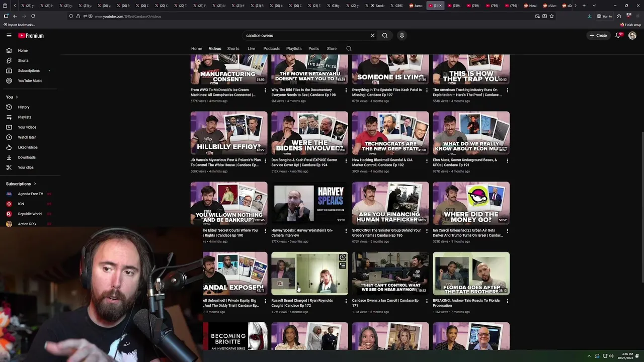This screenshot has height=362, width=644.
Task: Click the magnifier search button
Action: tap(385, 36)
